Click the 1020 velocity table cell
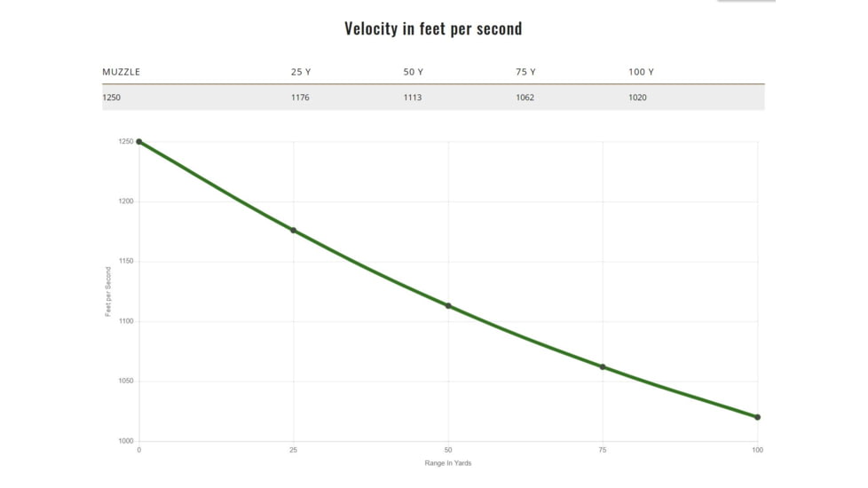The image size is (868, 488). (638, 98)
